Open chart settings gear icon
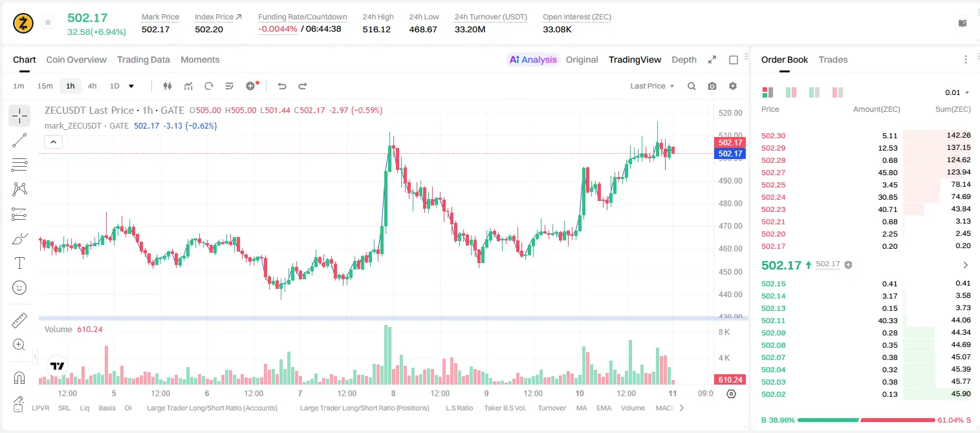The image size is (980, 433). pos(733,86)
